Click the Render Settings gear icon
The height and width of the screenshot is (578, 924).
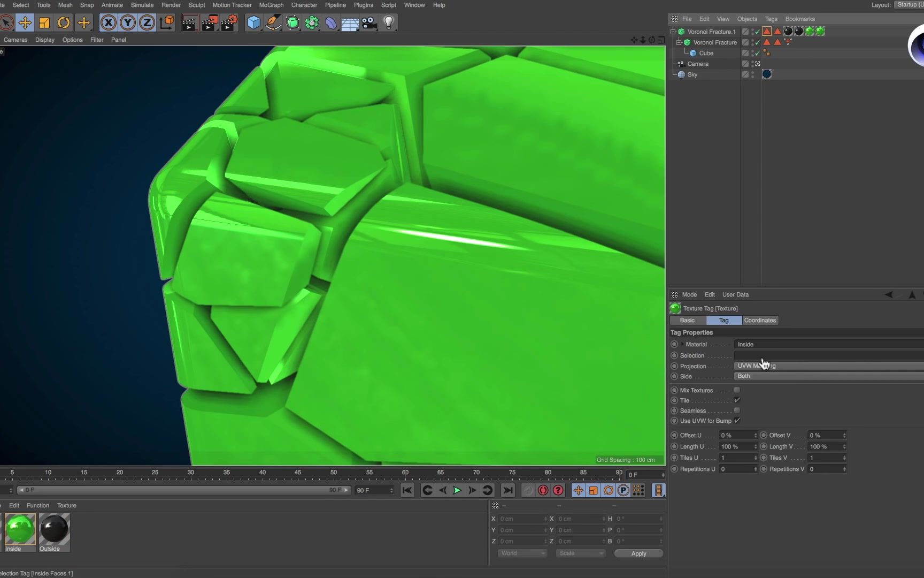(229, 22)
